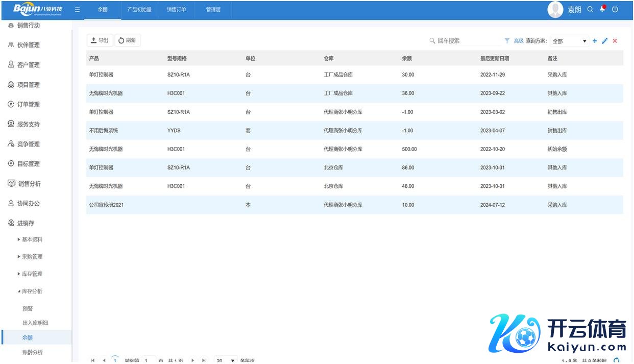Expand the 采购管理 submenu
This screenshot has height=364, width=634.
click(x=32, y=257)
